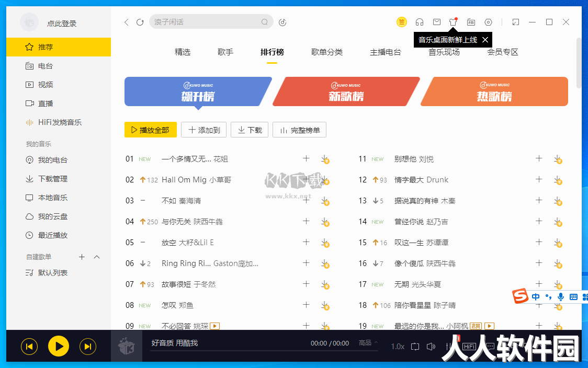Play MV icon for song 09 不必回答
588x368 pixels.
pos(215,326)
